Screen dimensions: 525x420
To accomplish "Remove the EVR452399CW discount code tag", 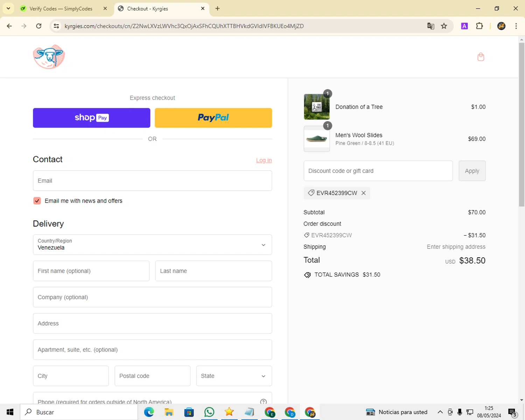I will pyautogui.click(x=364, y=193).
